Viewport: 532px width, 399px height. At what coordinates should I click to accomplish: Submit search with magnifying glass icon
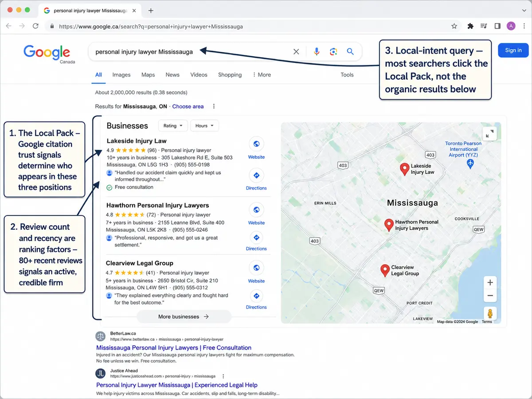(x=350, y=51)
